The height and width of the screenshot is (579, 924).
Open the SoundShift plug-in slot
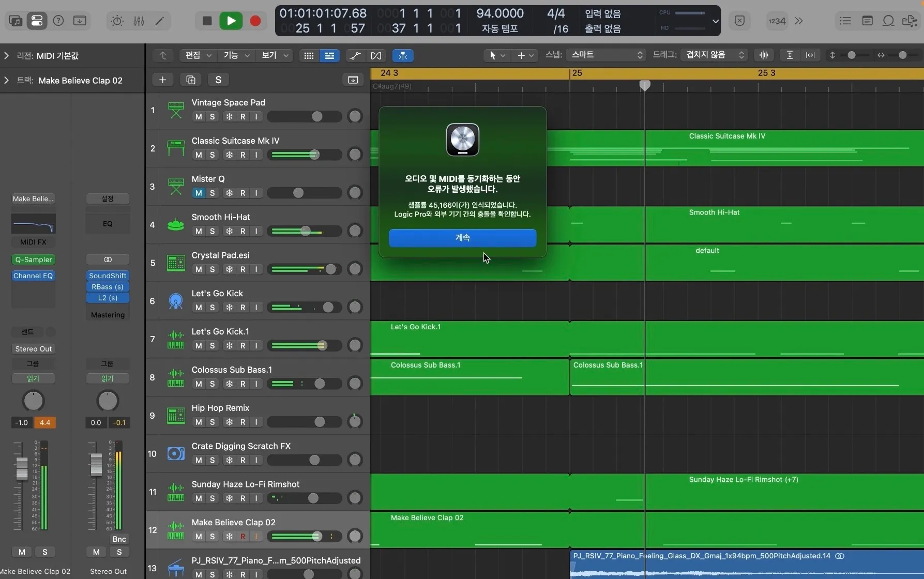click(108, 276)
